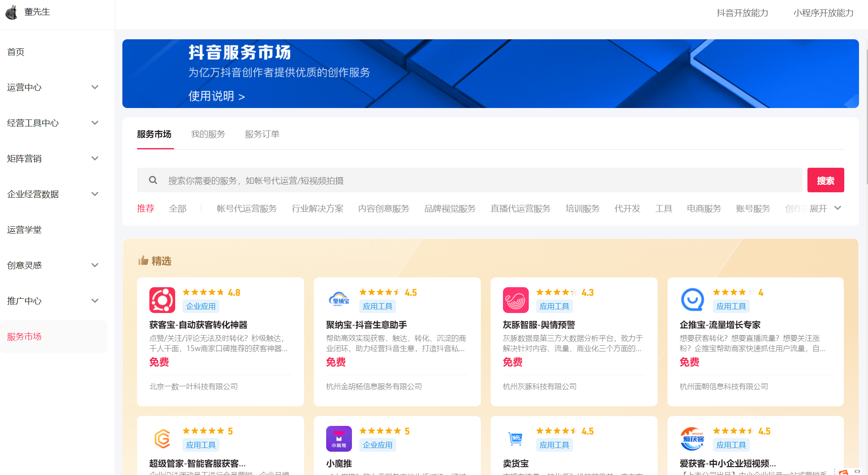
Task: Open 小程序开放能力 link
Action: pyautogui.click(x=823, y=13)
